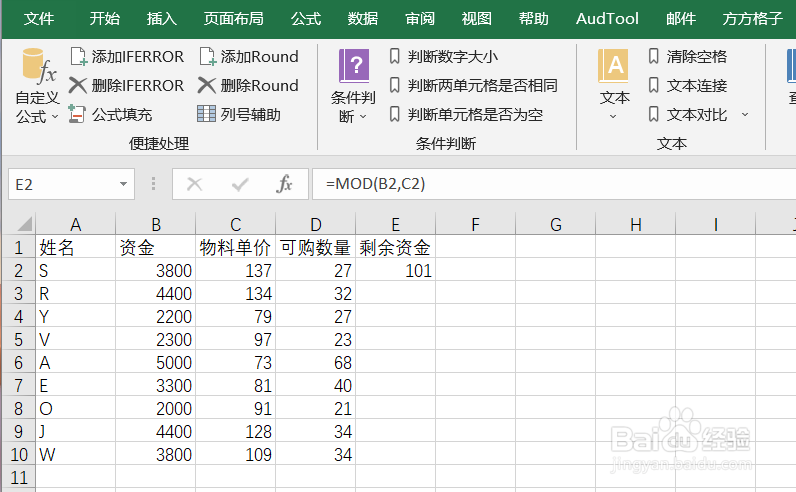Screen dimensions: 796x492
Task: Select the 物料单价 header cell
Action: tap(236, 247)
